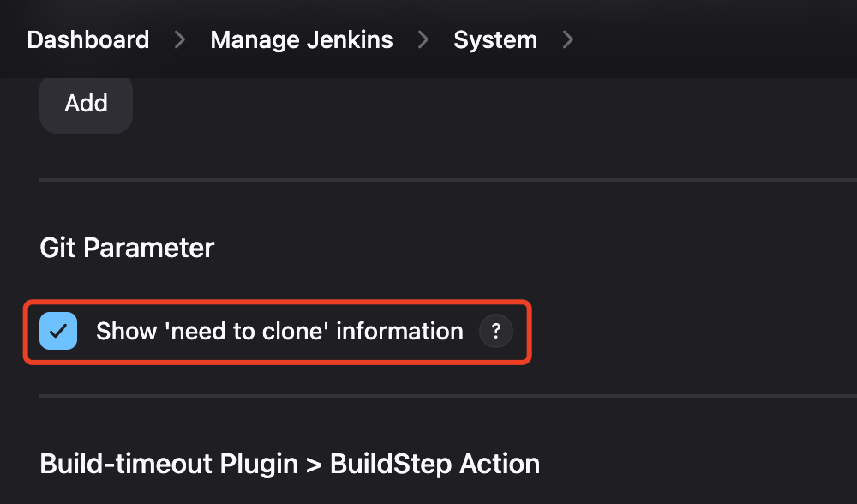Click the chevron after Dashboard breadcrumb
Screen dimensions: 857x504
coord(180,39)
